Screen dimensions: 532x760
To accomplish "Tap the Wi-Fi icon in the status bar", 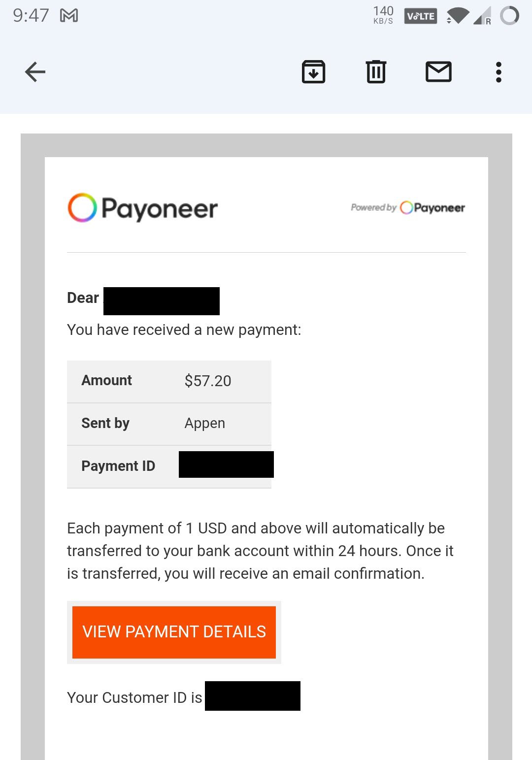I will click(458, 15).
